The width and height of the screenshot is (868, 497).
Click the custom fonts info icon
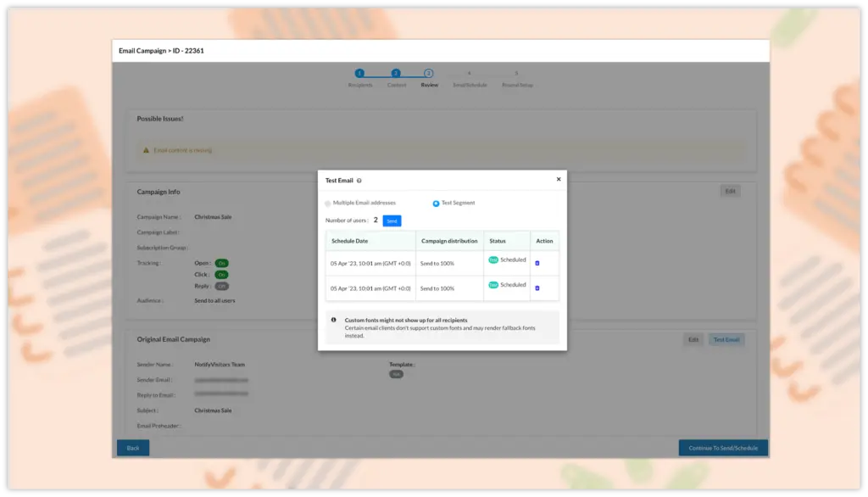333,320
